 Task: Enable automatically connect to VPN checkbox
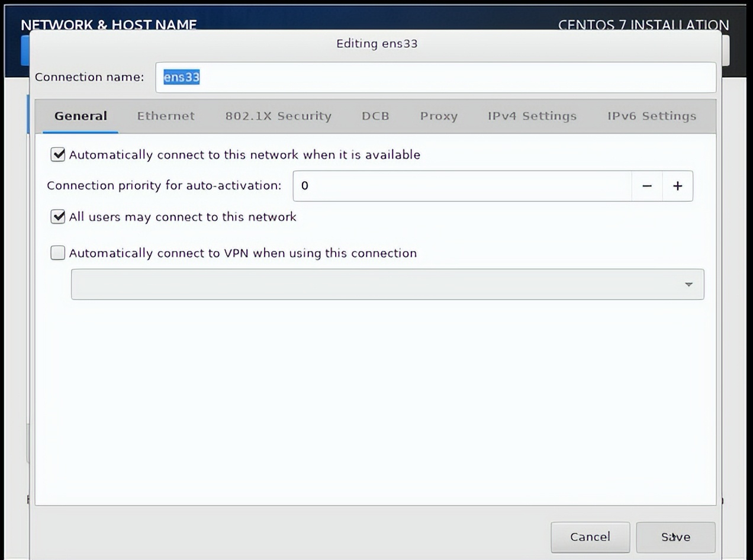[x=58, y=253]
